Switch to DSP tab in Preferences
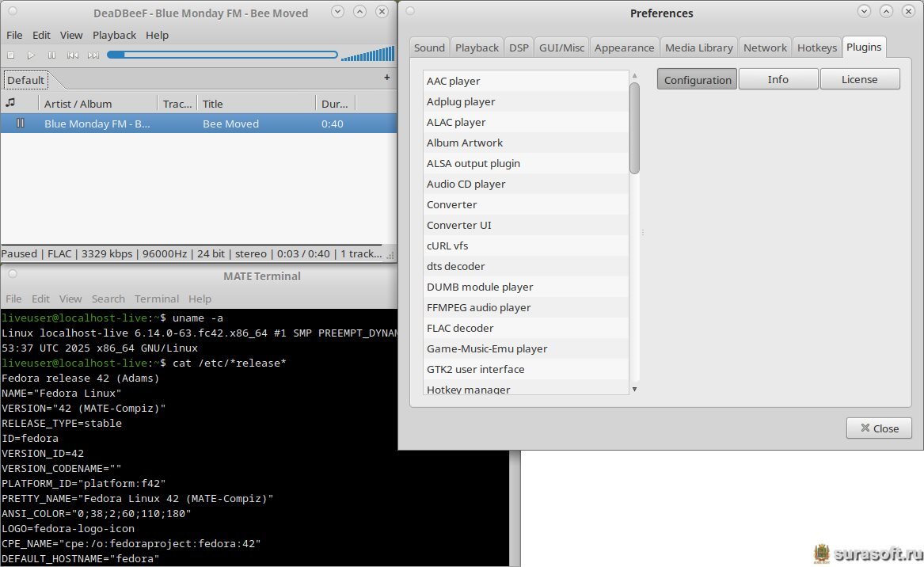Viewport: 924px width, 567px height. point(519,48)
